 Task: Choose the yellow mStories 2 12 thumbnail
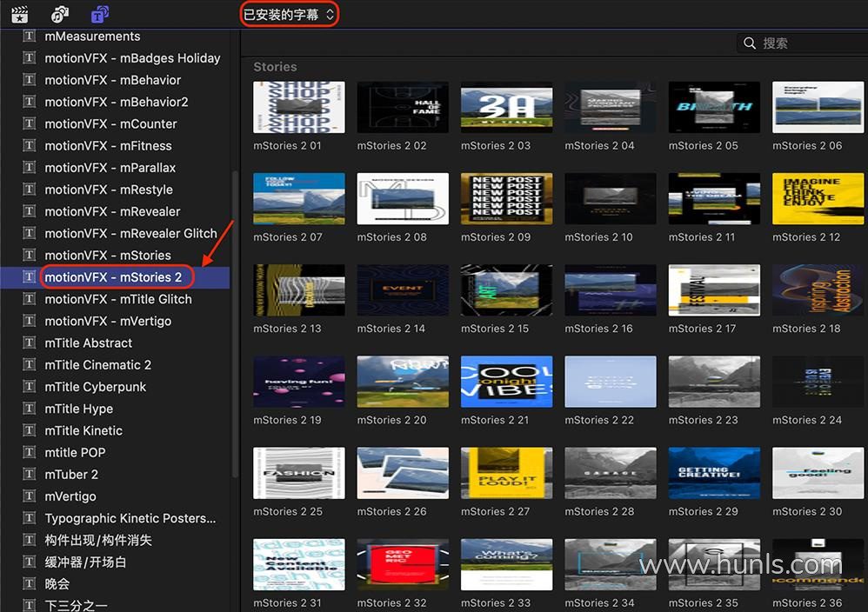click(x=818, y=199)
